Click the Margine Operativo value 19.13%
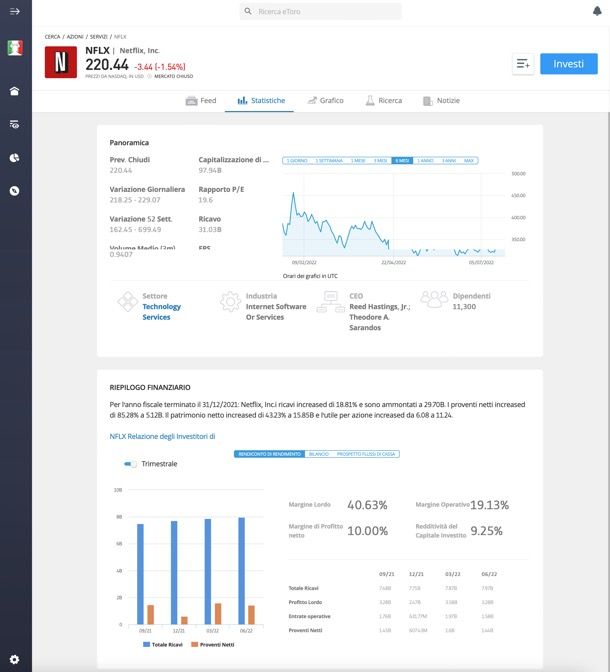 coord(490,505)
